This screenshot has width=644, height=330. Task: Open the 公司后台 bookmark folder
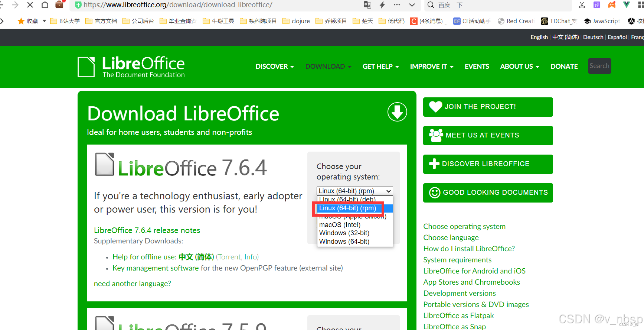(138, 21)
